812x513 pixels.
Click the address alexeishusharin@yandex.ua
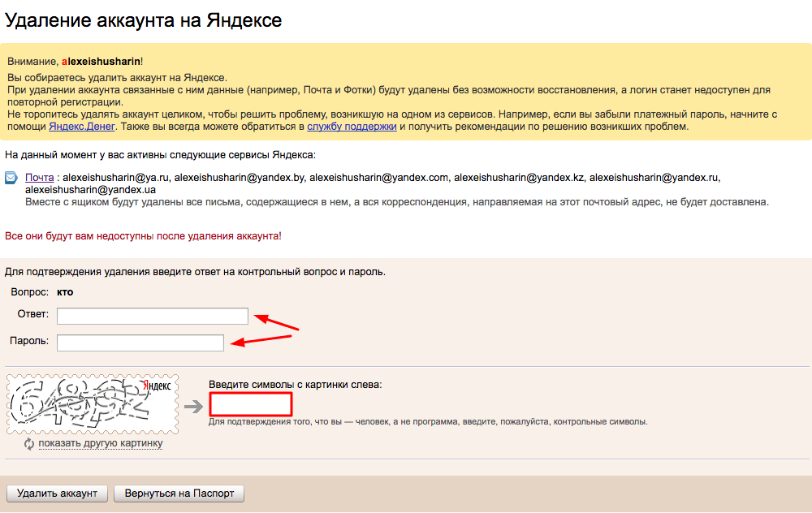point(91,190)
